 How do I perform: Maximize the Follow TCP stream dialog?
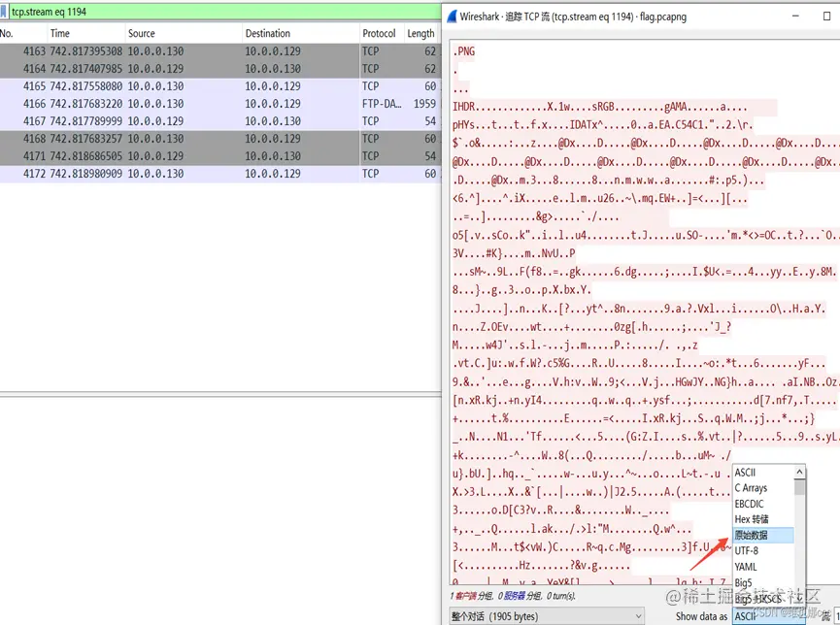pyautogui.click(x=826, y=16)
